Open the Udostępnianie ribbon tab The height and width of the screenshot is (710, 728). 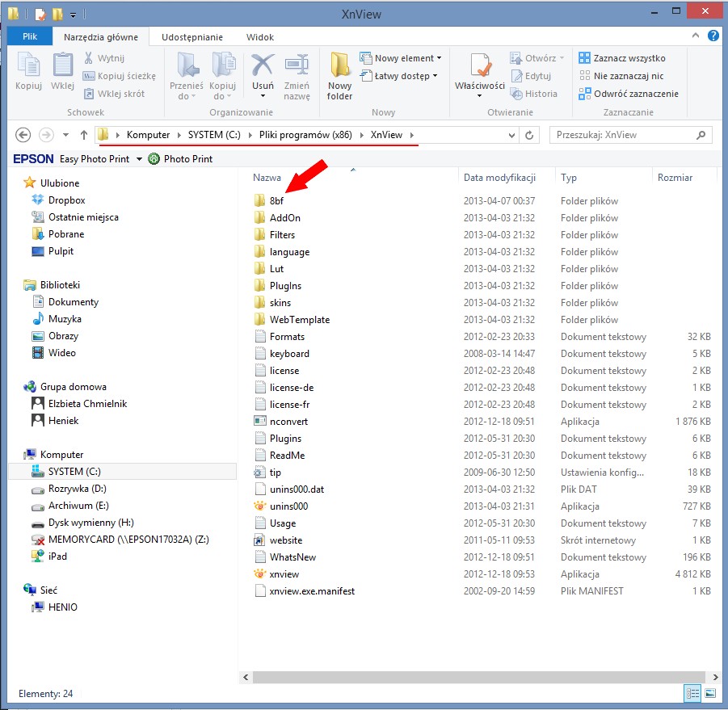191,37
